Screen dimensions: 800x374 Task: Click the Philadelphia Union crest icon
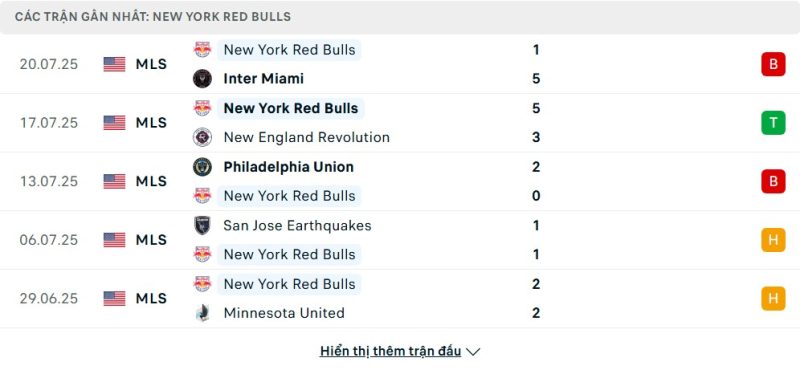pos(203,167)
